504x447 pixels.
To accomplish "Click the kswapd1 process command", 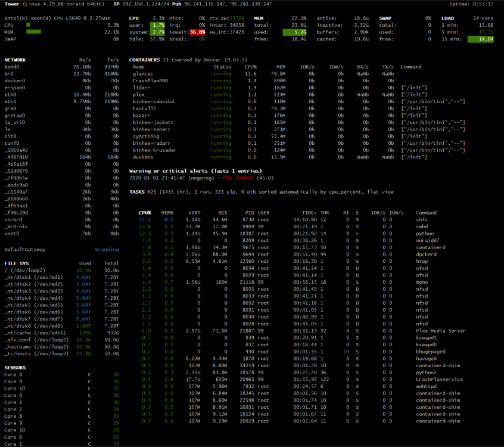I will coord(426,338).
